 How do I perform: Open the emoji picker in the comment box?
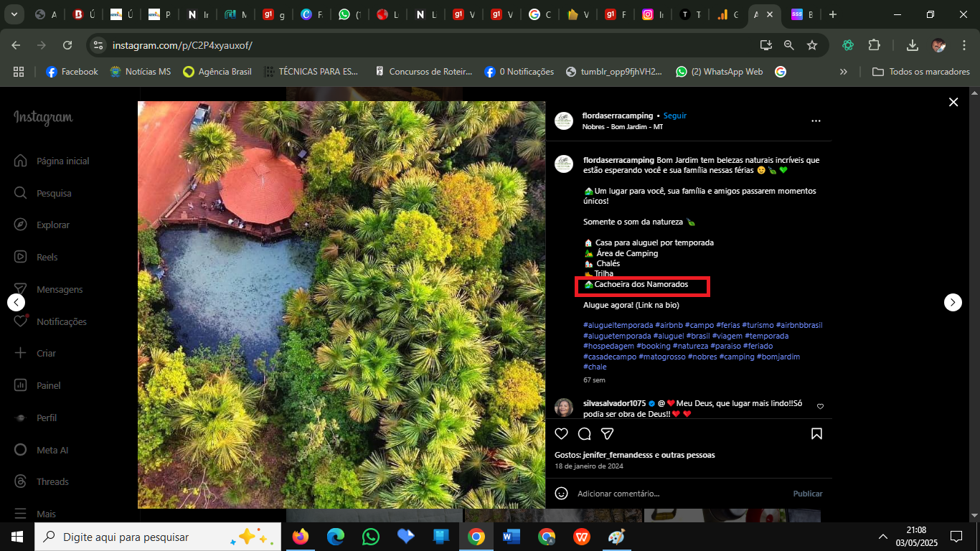point(562,494)
